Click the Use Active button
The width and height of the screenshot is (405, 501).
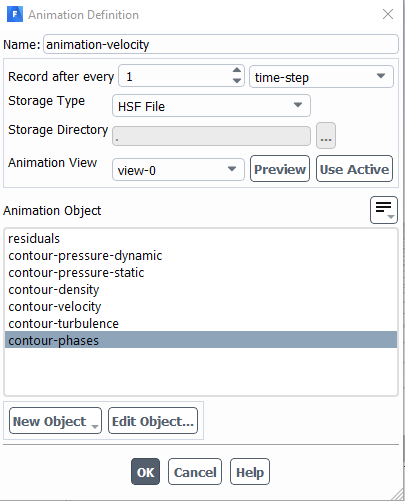pyautogui.click(x=354, y=169)
